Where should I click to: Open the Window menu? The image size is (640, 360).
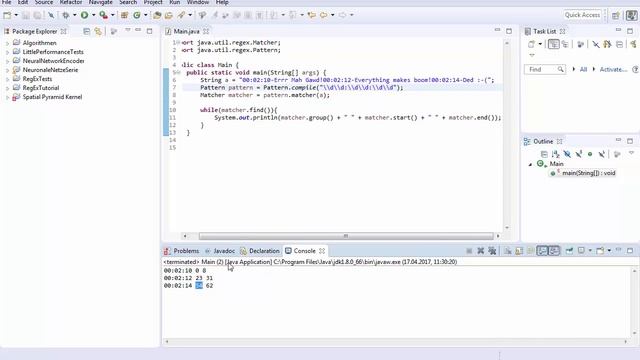point(198,2)
